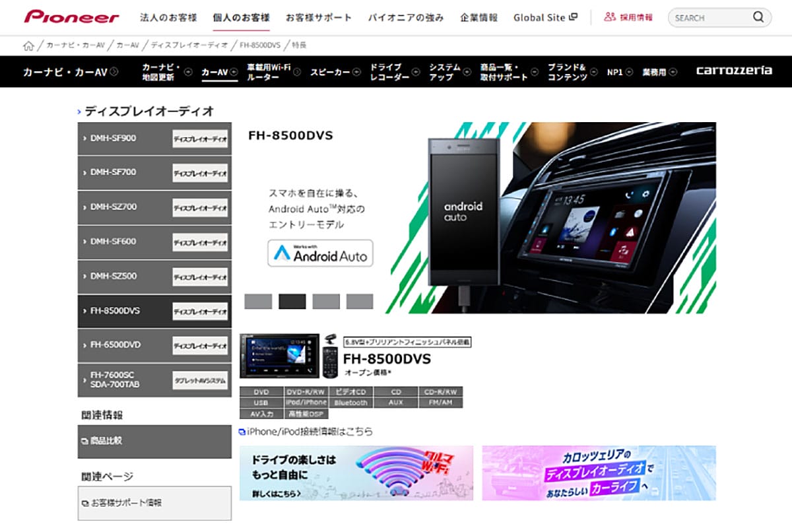Expand the 車載用Wi-Fiルーター menu arrow
This screenshot has width=792, height=532.
(x=298, y=72)
